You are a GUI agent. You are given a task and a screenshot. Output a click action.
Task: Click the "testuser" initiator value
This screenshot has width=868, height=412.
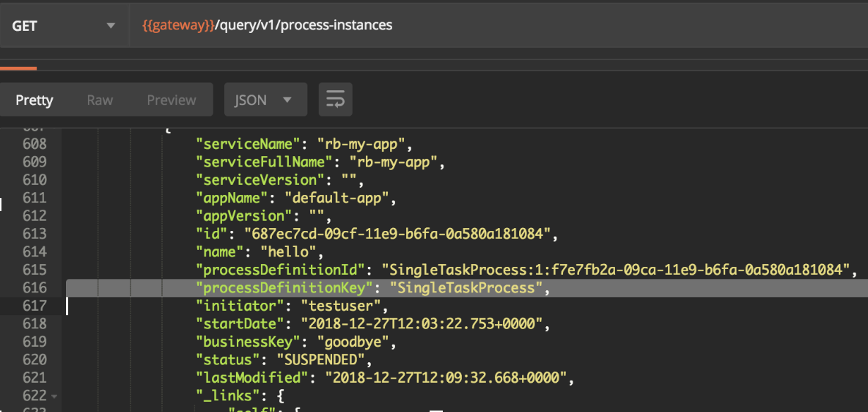click(342, 306)
